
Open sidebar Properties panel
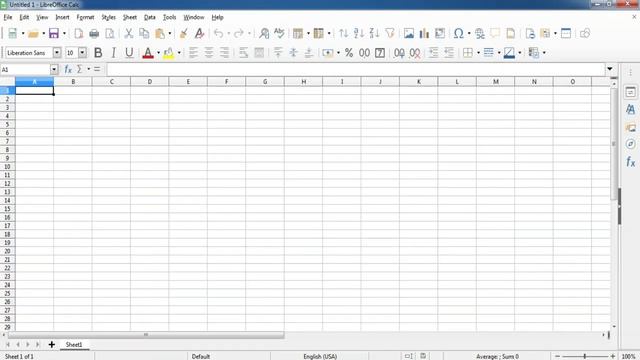click(x=630, y=92)
